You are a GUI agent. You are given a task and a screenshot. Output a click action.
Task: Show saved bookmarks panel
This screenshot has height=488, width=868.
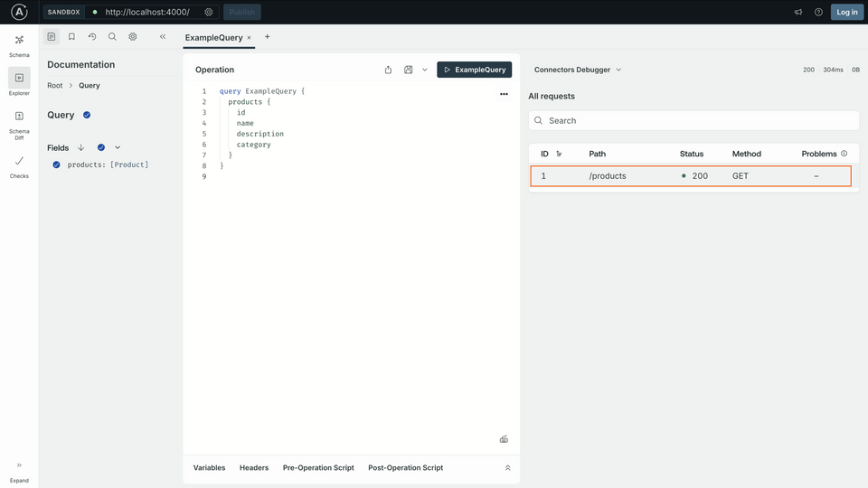(71, 37)
